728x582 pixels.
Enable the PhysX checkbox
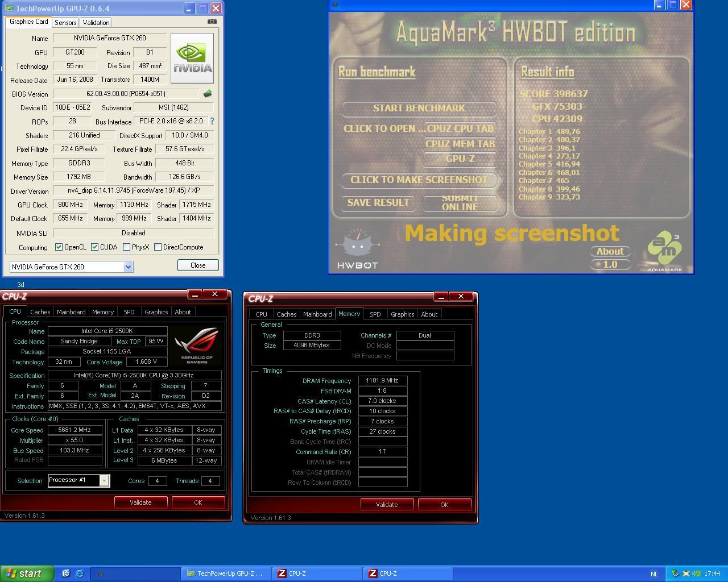pos(126,247)
